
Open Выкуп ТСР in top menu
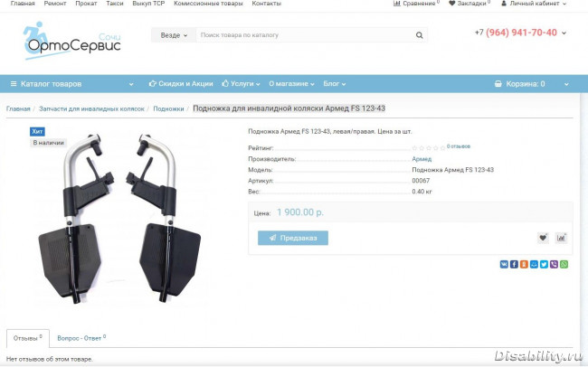click(x=148, y=4)
